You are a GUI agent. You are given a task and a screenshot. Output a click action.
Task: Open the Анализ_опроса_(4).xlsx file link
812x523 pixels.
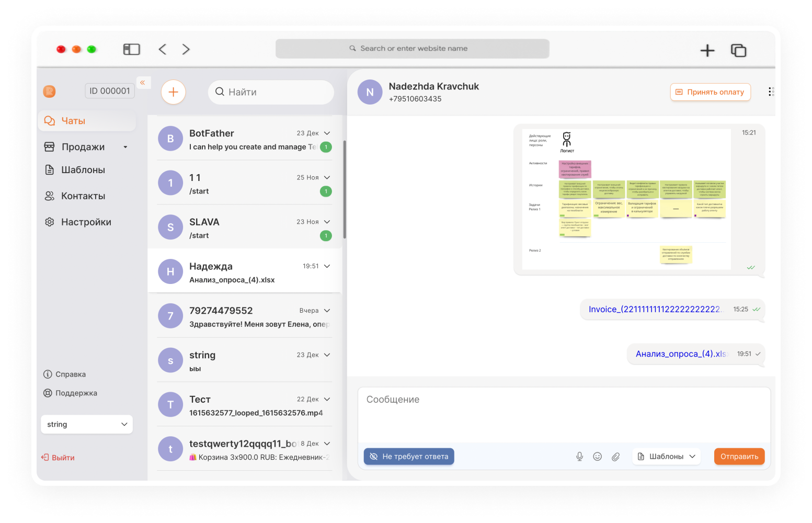(681, 354)
